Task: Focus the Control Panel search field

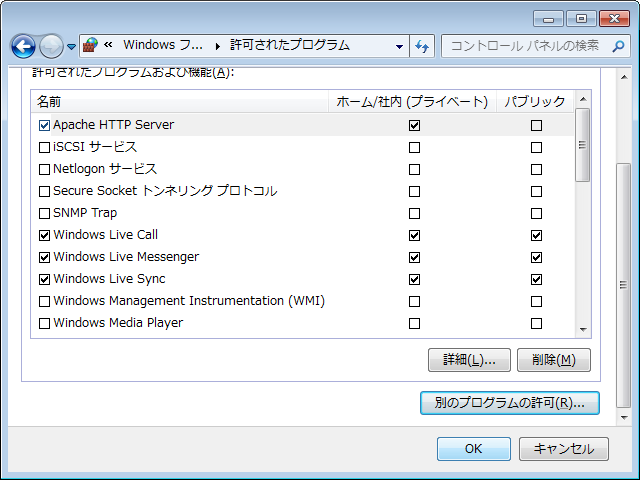Action: (x=536, y=46)
